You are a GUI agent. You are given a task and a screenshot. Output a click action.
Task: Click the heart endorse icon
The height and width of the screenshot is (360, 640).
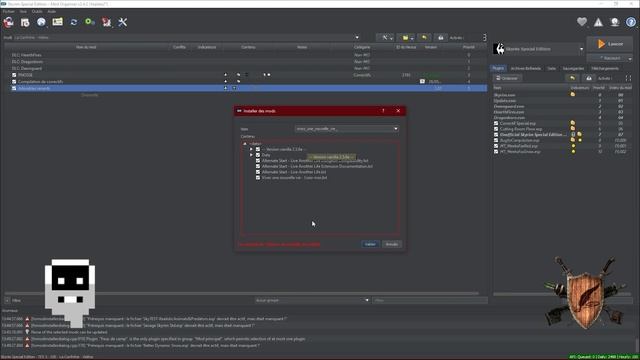click(x=582, y=22)
